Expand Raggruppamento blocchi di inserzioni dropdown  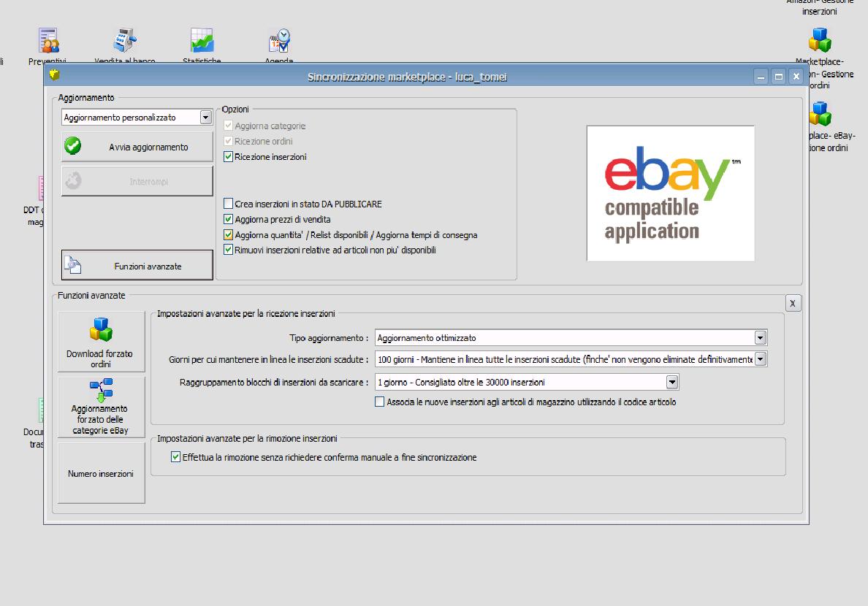[x=672, y=382]
